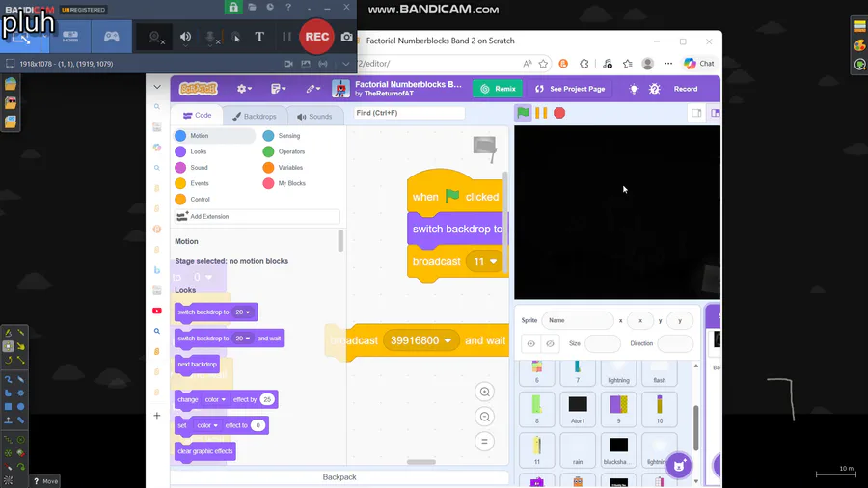Select the My Blocks category
Image resolution: width=868 pixels, height=488 pixels.
point(285,183)
